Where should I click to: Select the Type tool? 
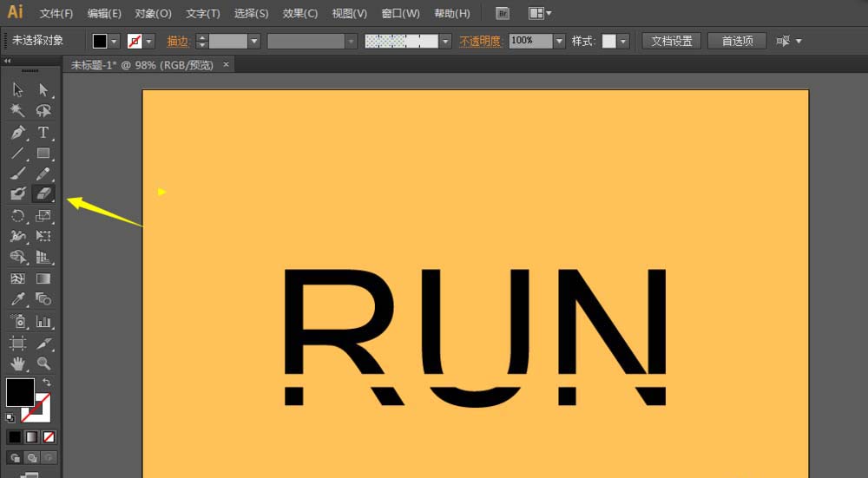(x=43, y=133)
